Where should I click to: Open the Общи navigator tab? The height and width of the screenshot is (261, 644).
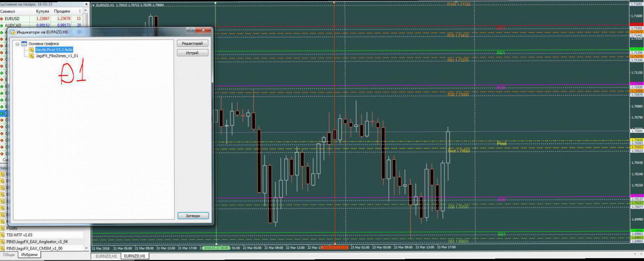9,255
